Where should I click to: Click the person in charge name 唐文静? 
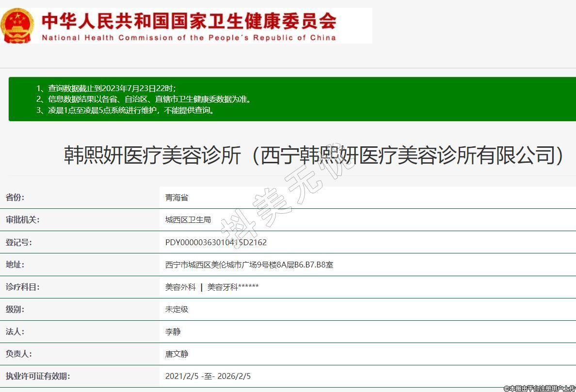[x=176, y=354]
